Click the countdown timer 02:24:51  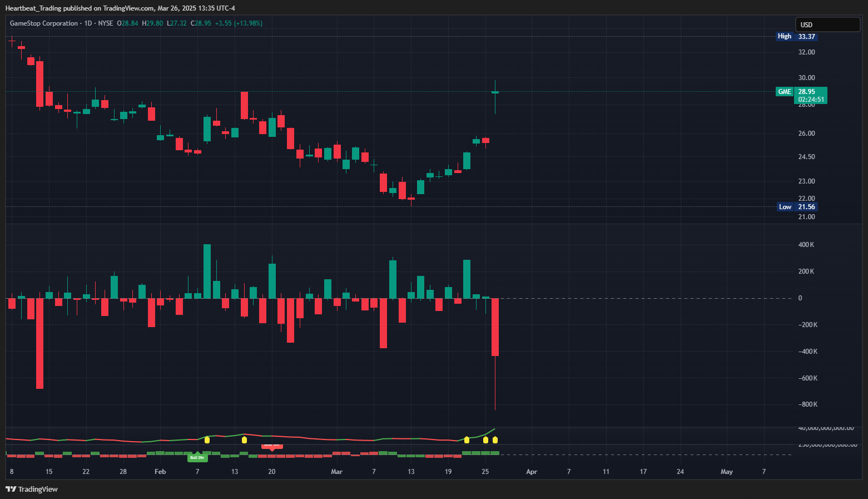click(x=811, y=100)
